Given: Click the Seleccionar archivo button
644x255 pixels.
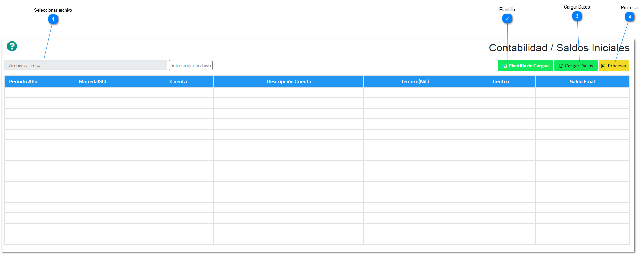Looking at the screenshot, I should [191, 65].
